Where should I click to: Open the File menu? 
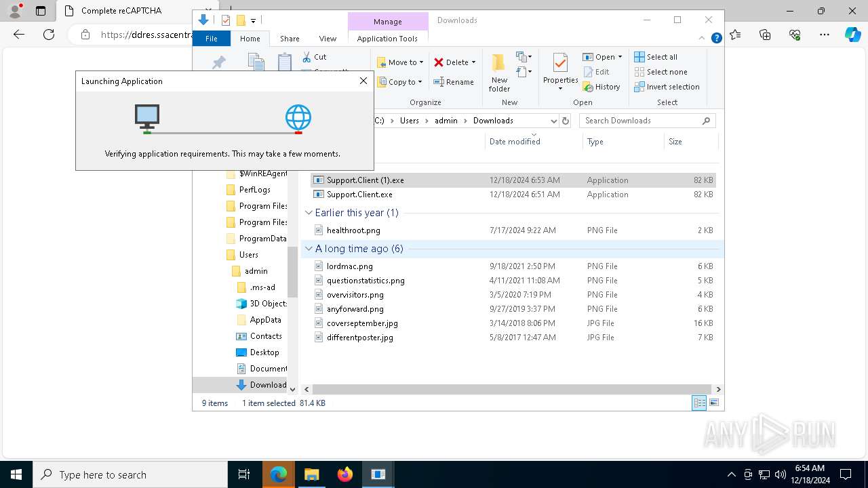[x=212, y=39]
